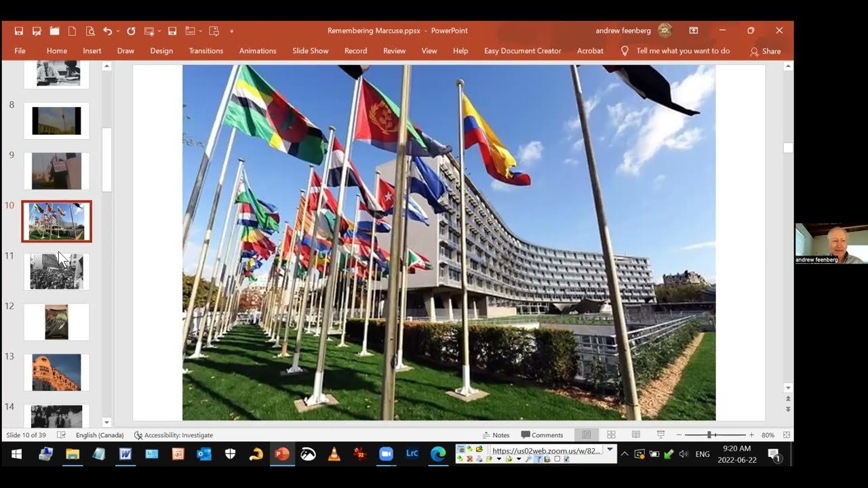The image size is (868, 488).
Task: Start Slide Show from status bar icon
Action: (660, 435)
